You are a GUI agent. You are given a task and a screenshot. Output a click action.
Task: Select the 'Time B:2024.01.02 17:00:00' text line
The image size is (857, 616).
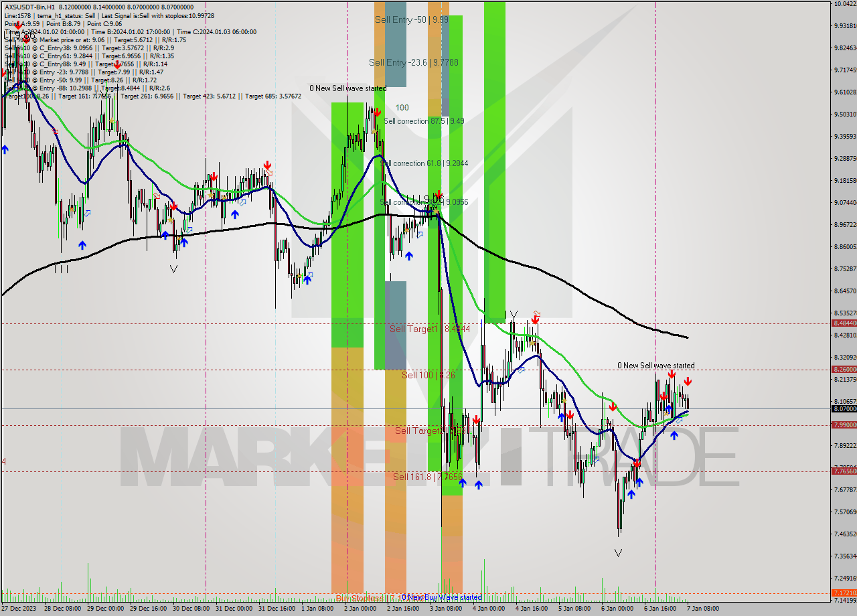[130, 31]
